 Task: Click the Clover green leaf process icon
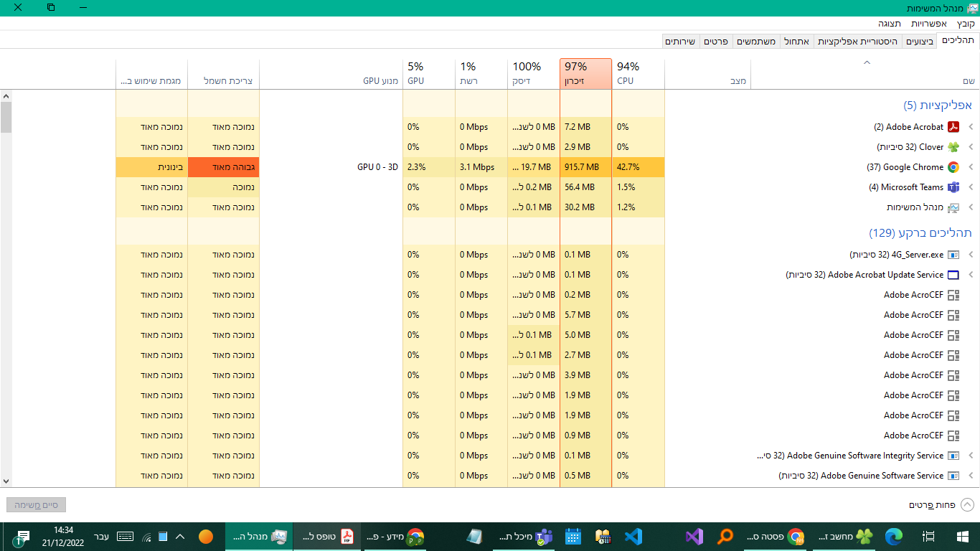pyautogui.click(x=953, y=147)
